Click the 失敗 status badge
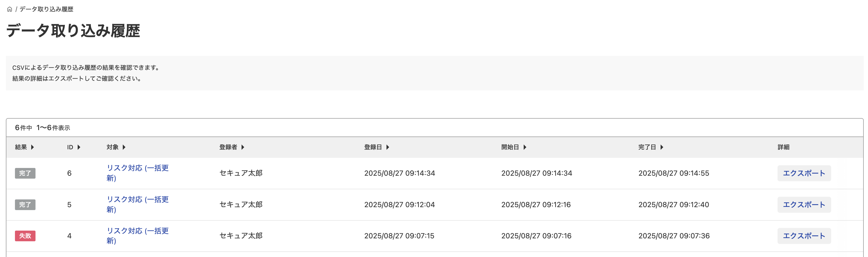 25,236
